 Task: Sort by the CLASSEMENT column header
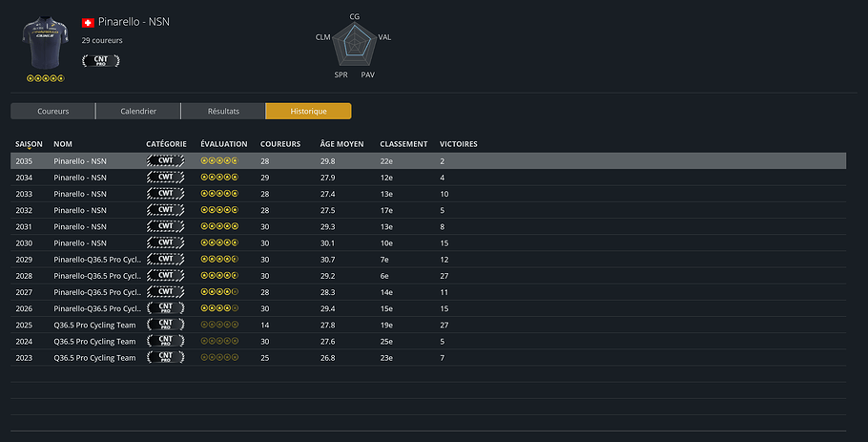(403, 144)
